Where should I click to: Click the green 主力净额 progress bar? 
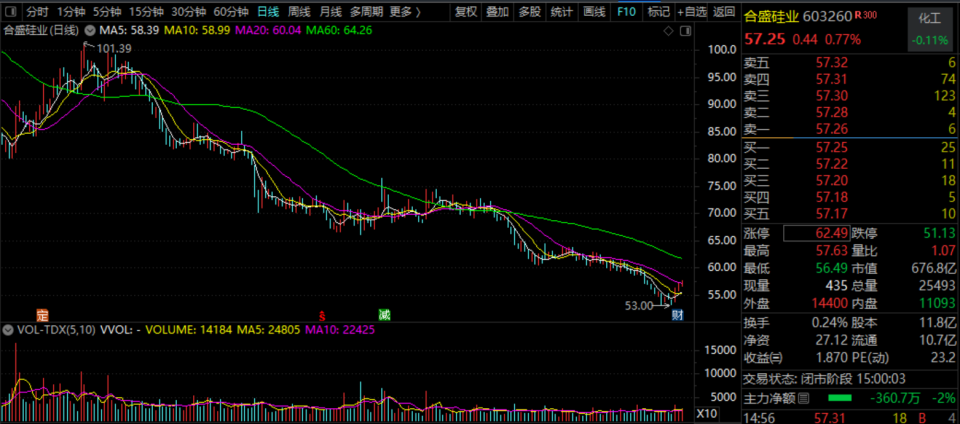pos(839,399)
